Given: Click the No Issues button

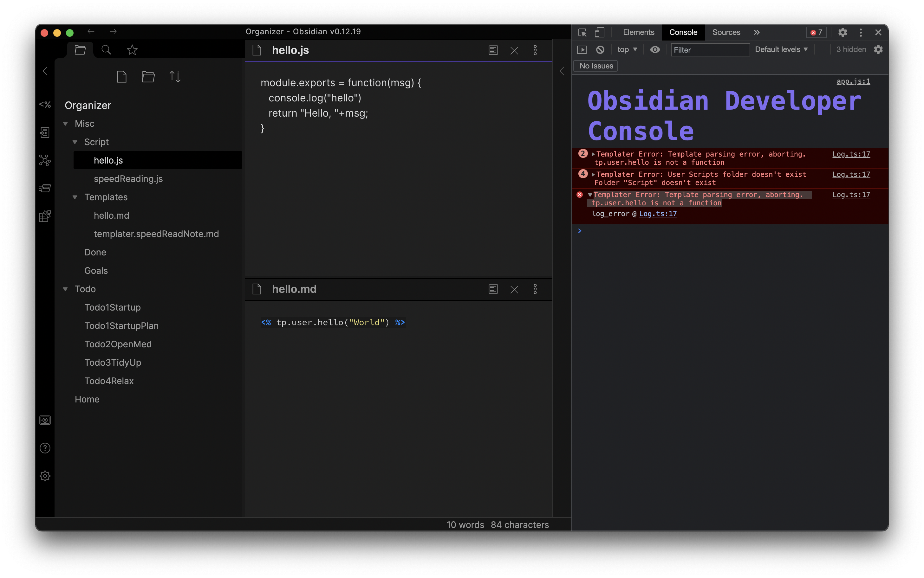Looking at the screenshot, I should pyautogui.click(x=595, y=66).
